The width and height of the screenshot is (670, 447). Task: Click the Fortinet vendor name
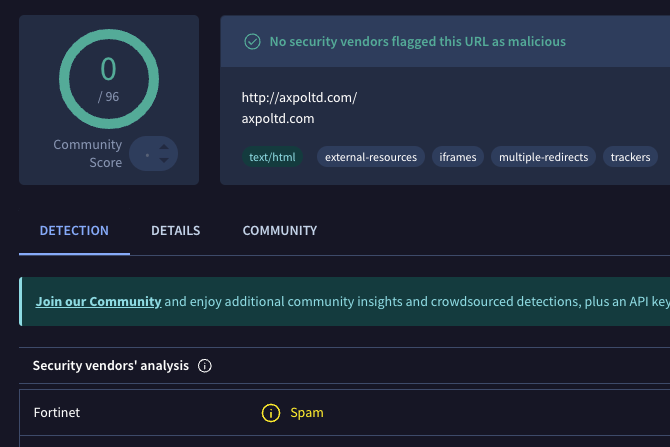57,413
